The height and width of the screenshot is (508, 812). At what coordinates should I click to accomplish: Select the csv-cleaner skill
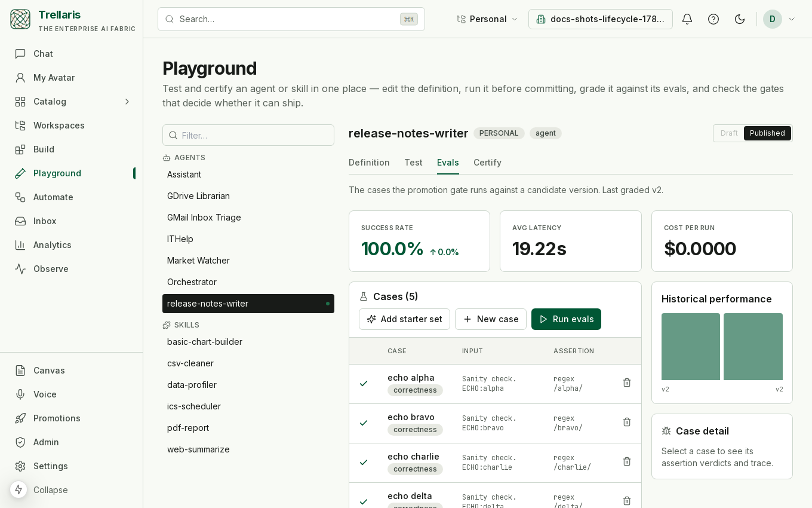pos(248,363)
